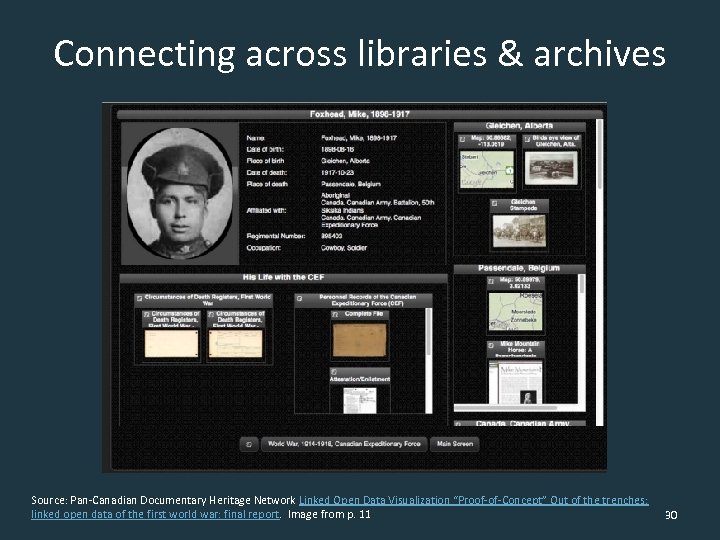Viewport: 720px width, 540px height.
Task: Click the icon above Attestation/Enlistment
Action: tap(334, 371)
